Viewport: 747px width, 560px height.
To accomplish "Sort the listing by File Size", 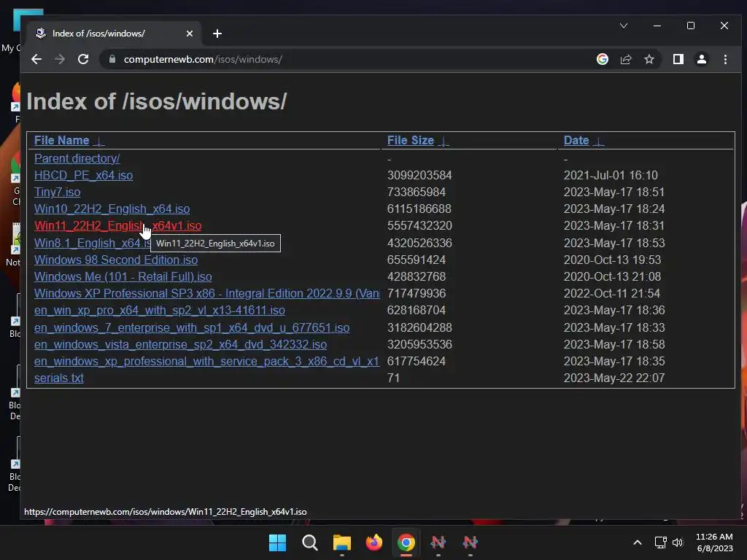I will (410, 141).
